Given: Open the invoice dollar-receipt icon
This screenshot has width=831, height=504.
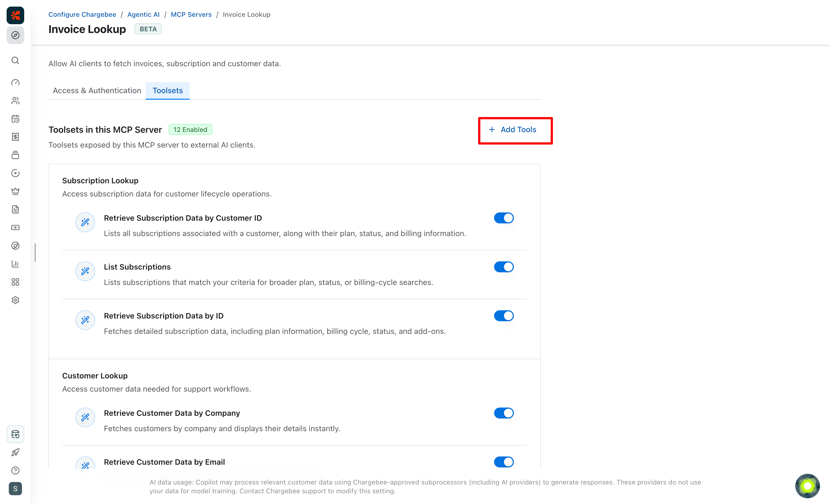Looking at the screenshot, I should pyautogui.click(x=15, y=137).
